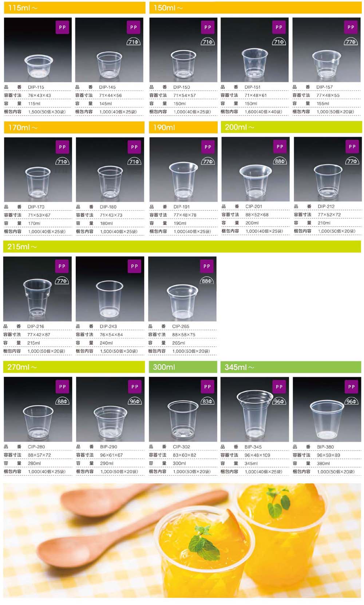Click the 71Φ lid badge on DIP-145
Image resolution: width=364 pixels, height=605 pixels.
click(x=134, y=42)
